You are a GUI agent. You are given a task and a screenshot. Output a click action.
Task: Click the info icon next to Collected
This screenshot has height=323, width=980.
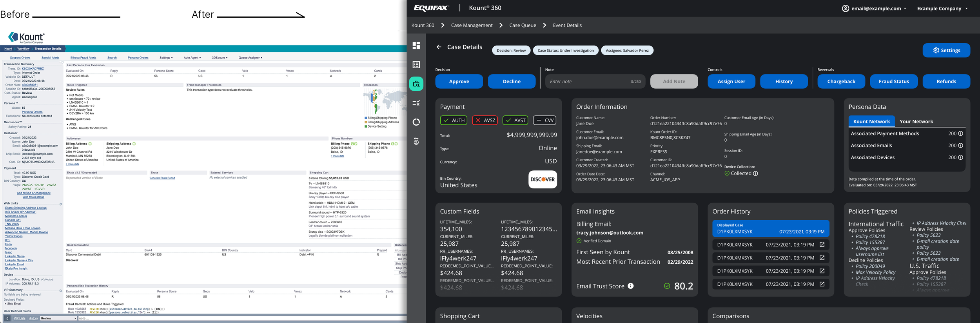755,173
